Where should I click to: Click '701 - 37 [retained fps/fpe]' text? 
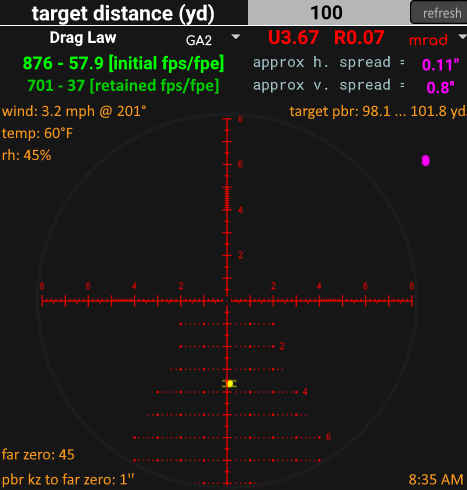pos(123,86)
